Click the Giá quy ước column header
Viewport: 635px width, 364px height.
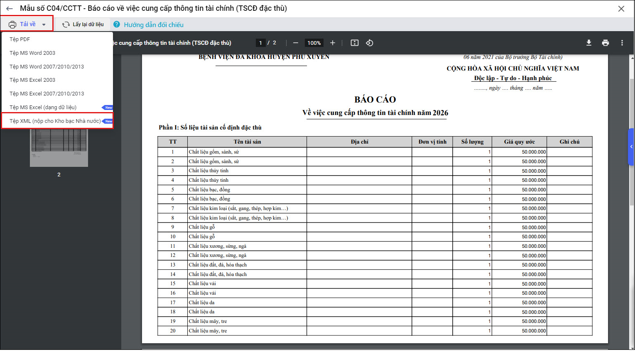coord(520,142)
